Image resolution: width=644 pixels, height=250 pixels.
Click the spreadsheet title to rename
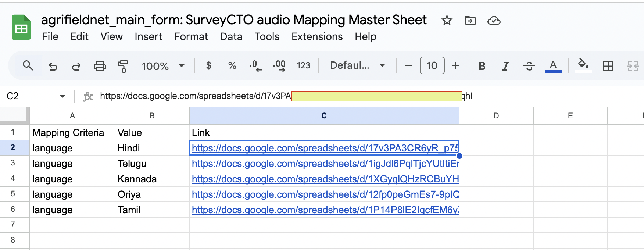tap(234, 20)
